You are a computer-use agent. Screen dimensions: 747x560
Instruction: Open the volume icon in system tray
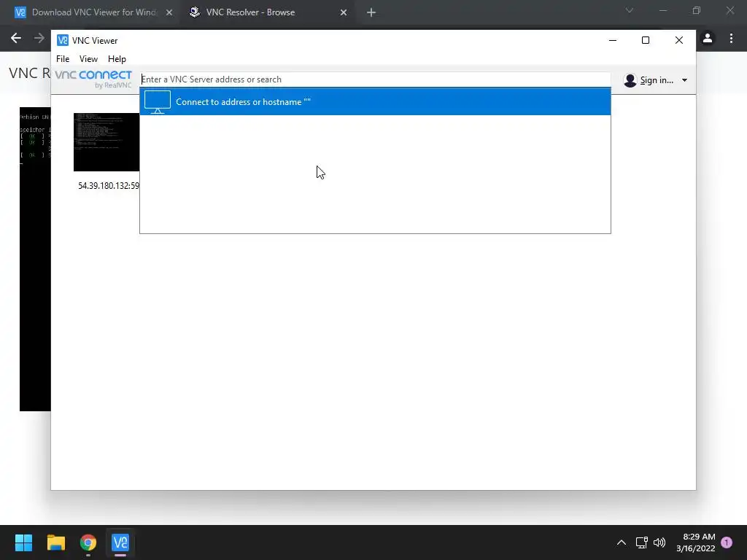(659, 542)
